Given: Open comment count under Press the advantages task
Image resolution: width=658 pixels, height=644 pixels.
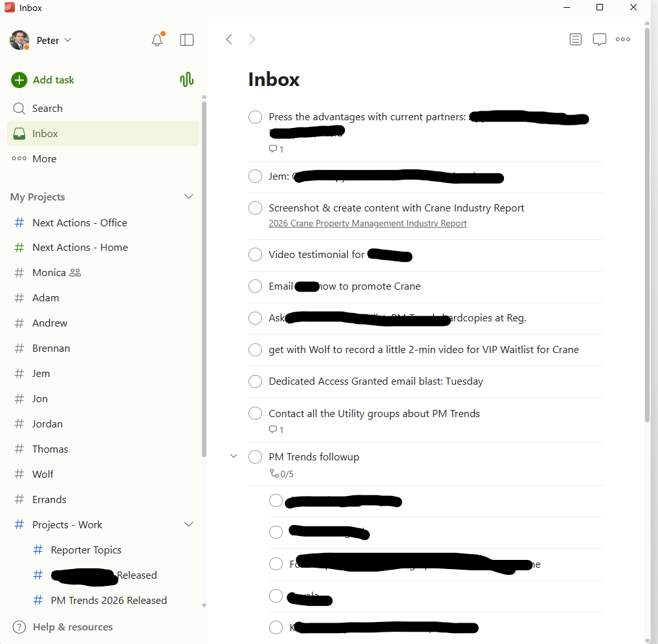Looking at the screenshot, I should click(x=276, y=149).
